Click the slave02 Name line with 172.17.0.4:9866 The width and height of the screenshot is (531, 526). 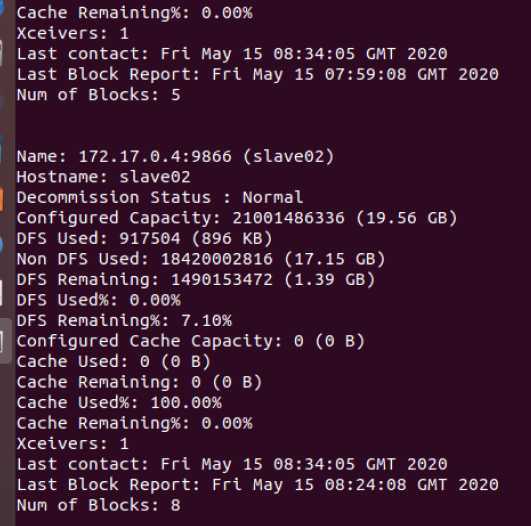175,156
